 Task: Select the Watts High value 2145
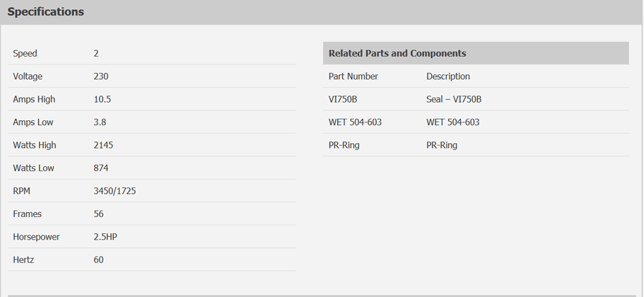coord(103,146)
